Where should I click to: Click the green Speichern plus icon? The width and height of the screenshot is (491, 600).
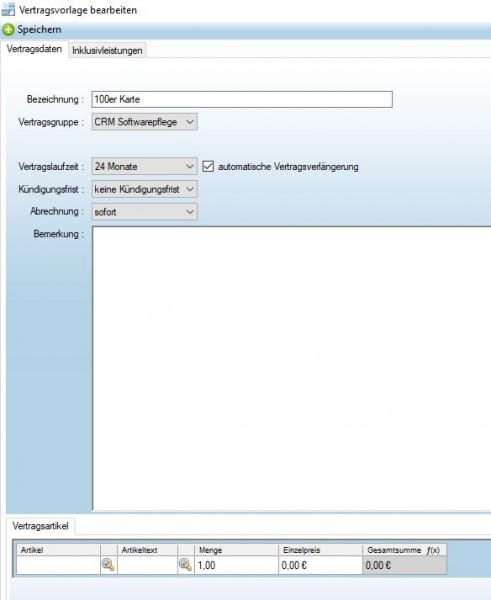point(8,29)
